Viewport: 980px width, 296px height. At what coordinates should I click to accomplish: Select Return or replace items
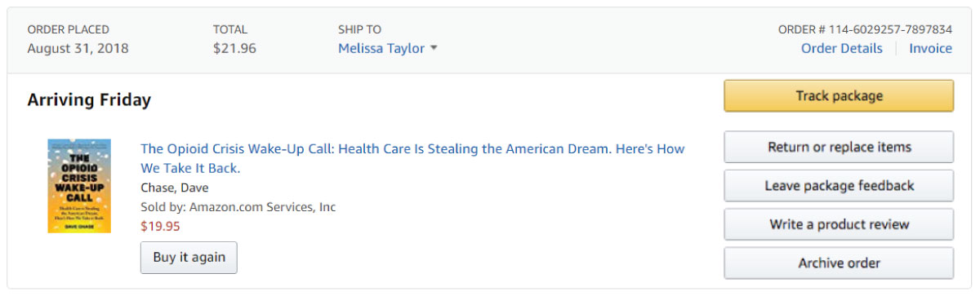839,148
